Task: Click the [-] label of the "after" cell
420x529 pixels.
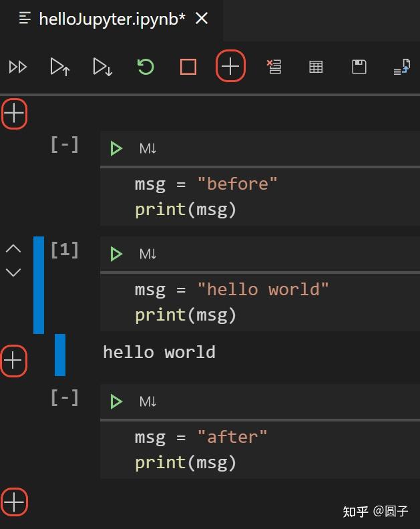Action: click(64, 397)
